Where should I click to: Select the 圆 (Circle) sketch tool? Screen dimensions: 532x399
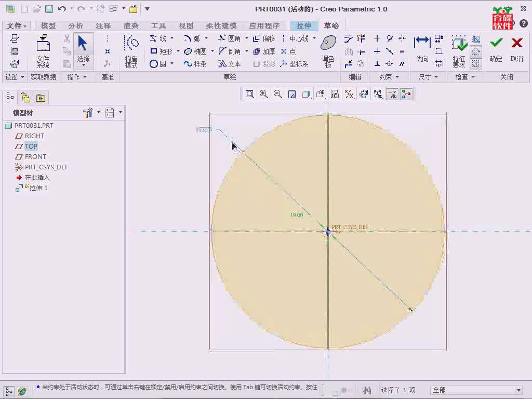point(158,64)
